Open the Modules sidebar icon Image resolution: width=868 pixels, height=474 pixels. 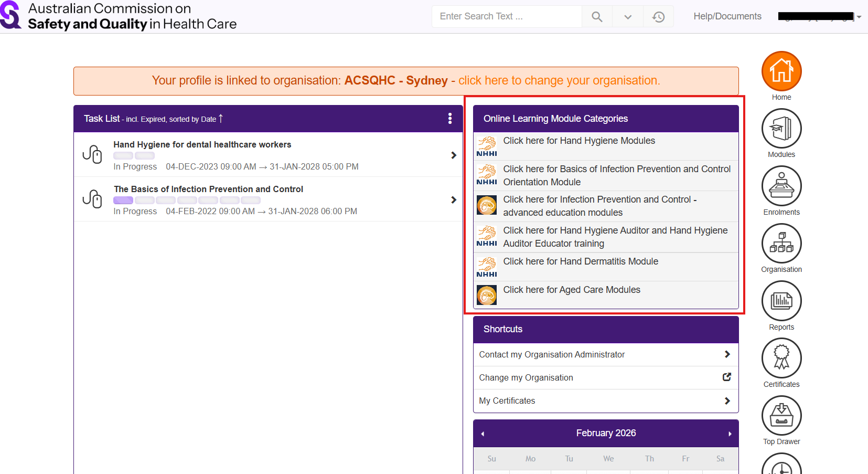(x=781, y=129)
